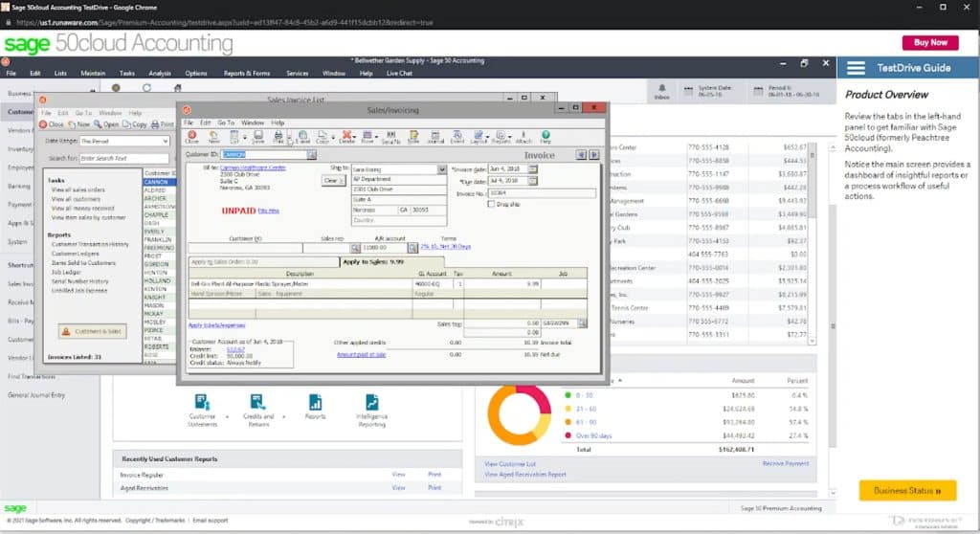Click the Save icon in Sales/Invoicing toolbar

[258, 136]
